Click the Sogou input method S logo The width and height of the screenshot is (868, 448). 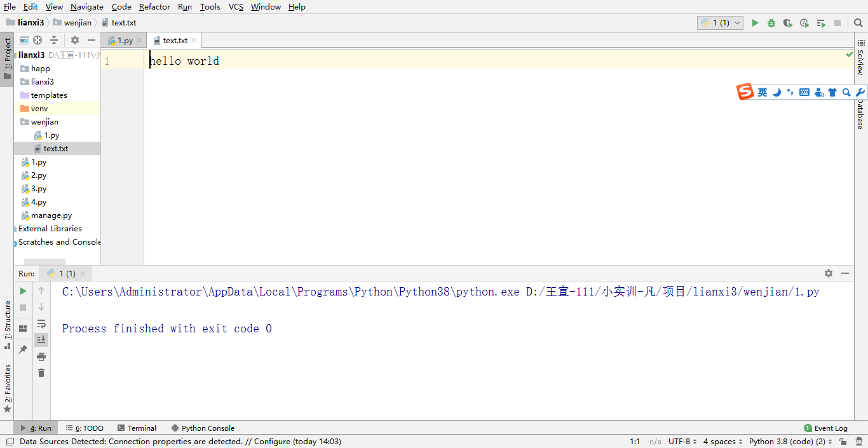[745, 92]
